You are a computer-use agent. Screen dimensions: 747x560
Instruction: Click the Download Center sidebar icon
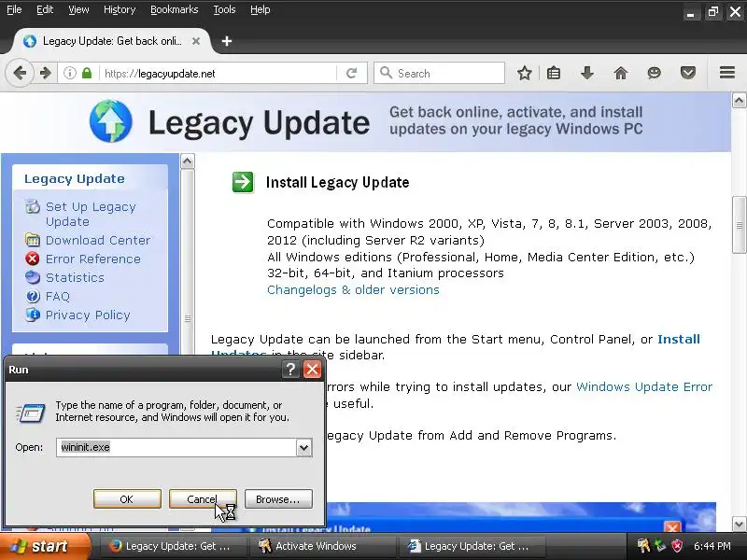tap(33, 240)
